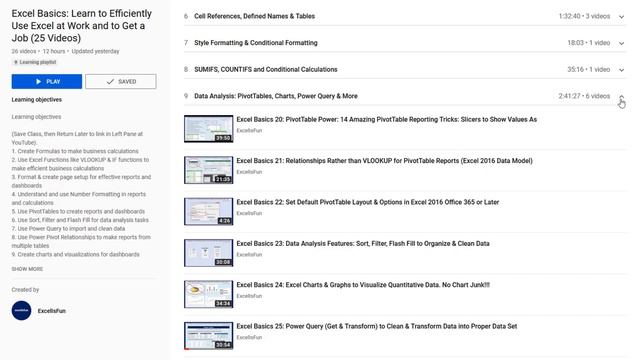Open Excel Basics 20 video thumbnail
The image size is (640, 360).
click(209, 129)
